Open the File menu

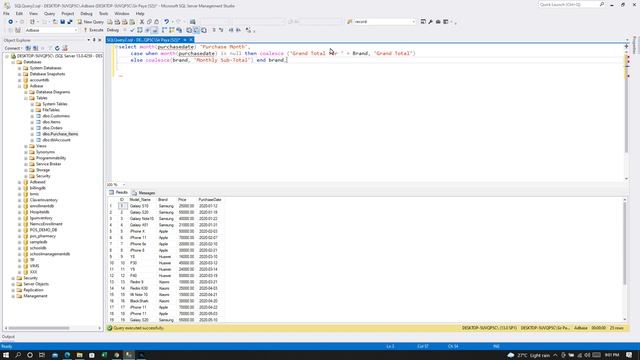click(x=7, y=13)
